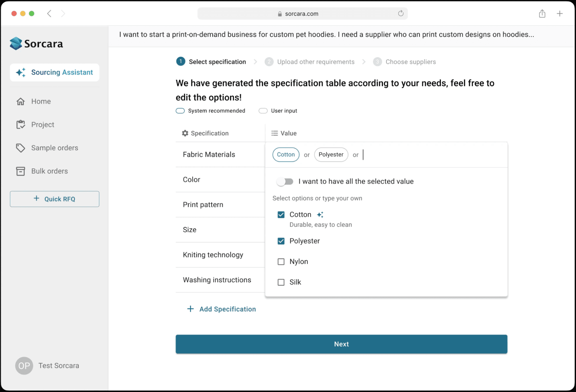
Task: Click the Value list icon
Action: (x=274, y=133)
